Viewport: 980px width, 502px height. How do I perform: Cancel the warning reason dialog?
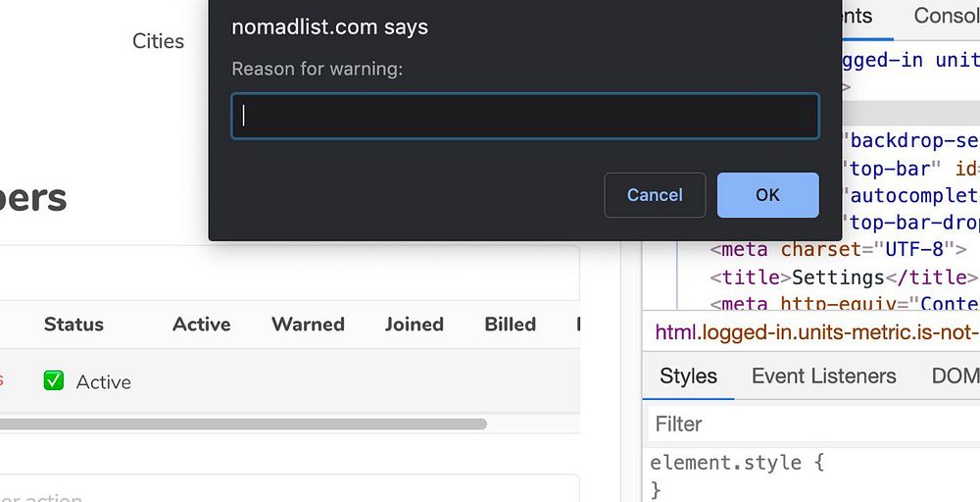[655, 195]
